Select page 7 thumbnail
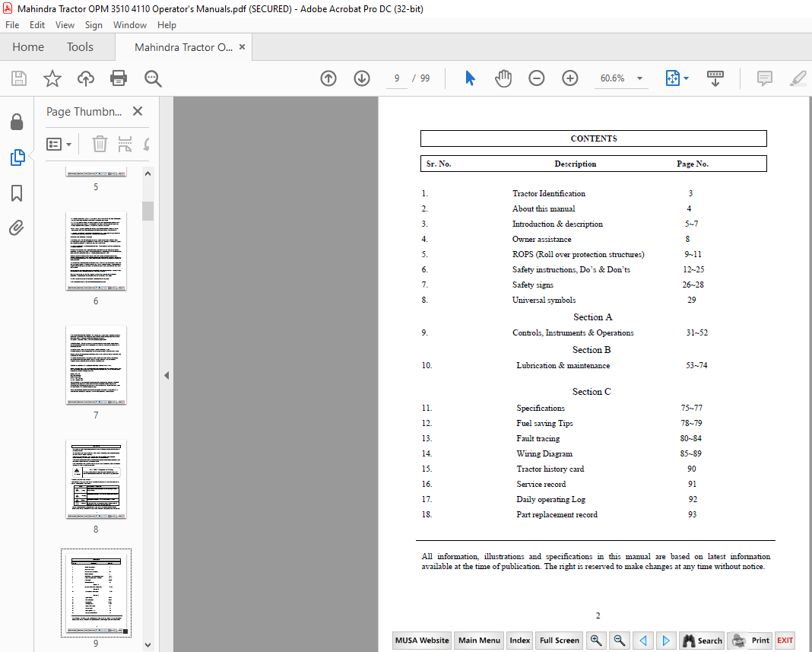Screen dimensions: 812x652 coord(96,365)
